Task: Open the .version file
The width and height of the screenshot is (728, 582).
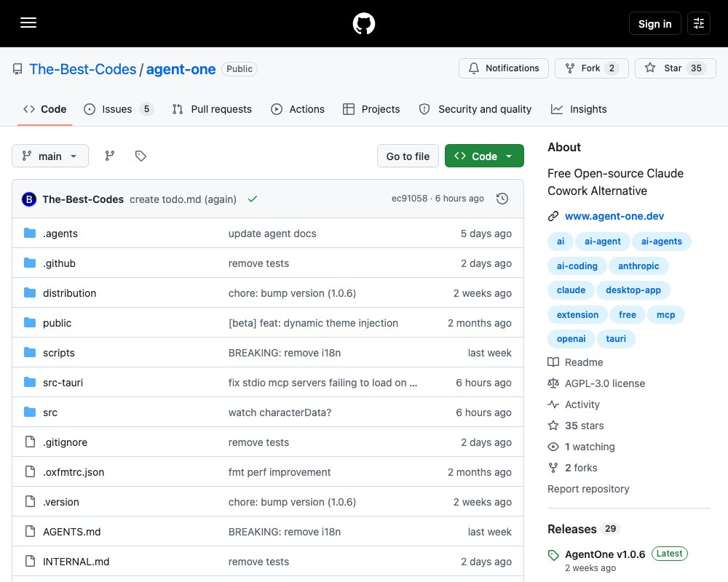Action: click(61, 502)
